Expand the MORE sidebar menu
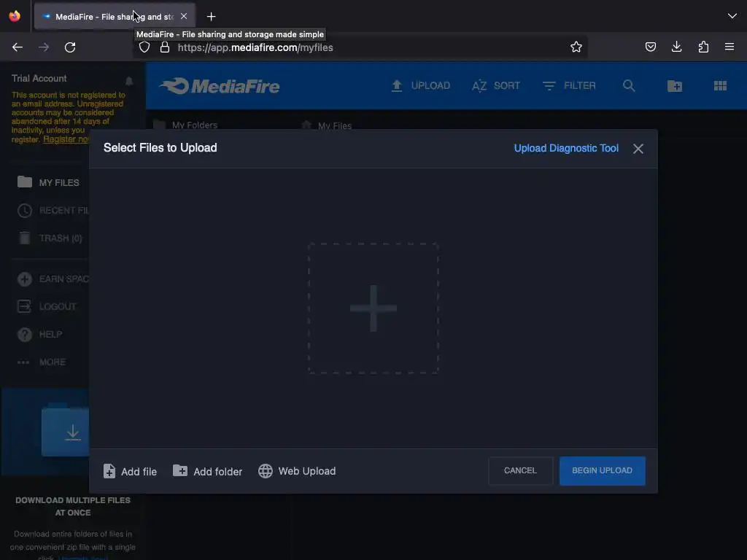The height and width of the screenshot is (560, 747). [x=42, y=362]
